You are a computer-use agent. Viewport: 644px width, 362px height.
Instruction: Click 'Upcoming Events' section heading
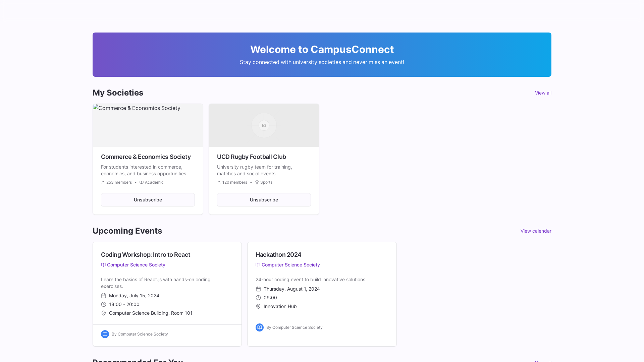127,231
